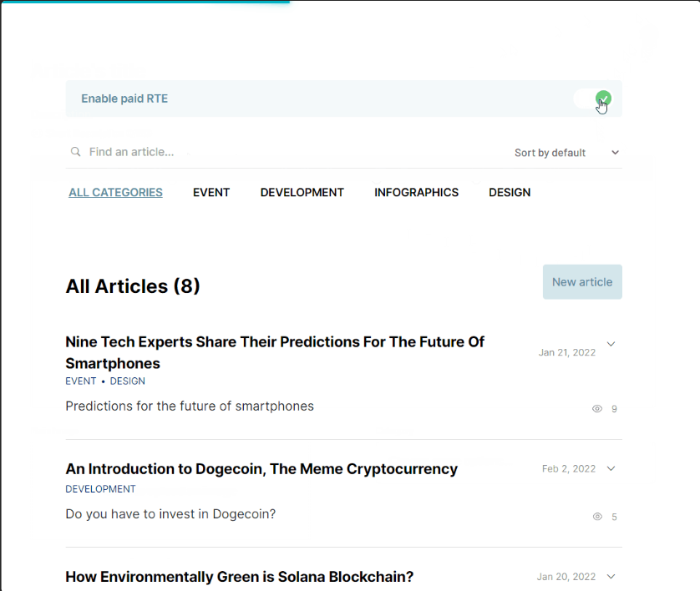Click the New article button
The height and width of the screenshot is (591, 700).
point(582,282)
